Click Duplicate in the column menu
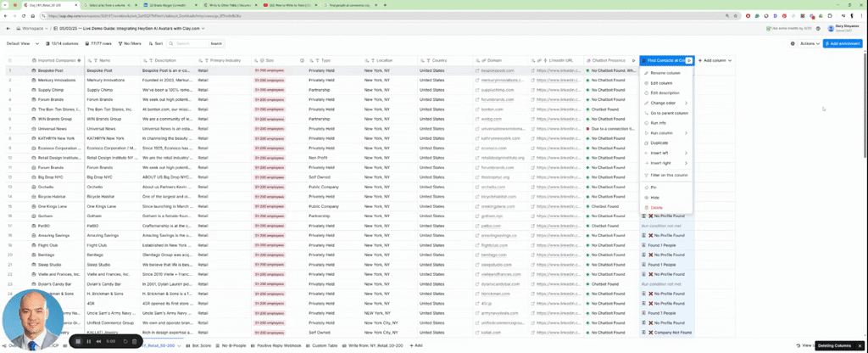 click(x=659, y=143)
